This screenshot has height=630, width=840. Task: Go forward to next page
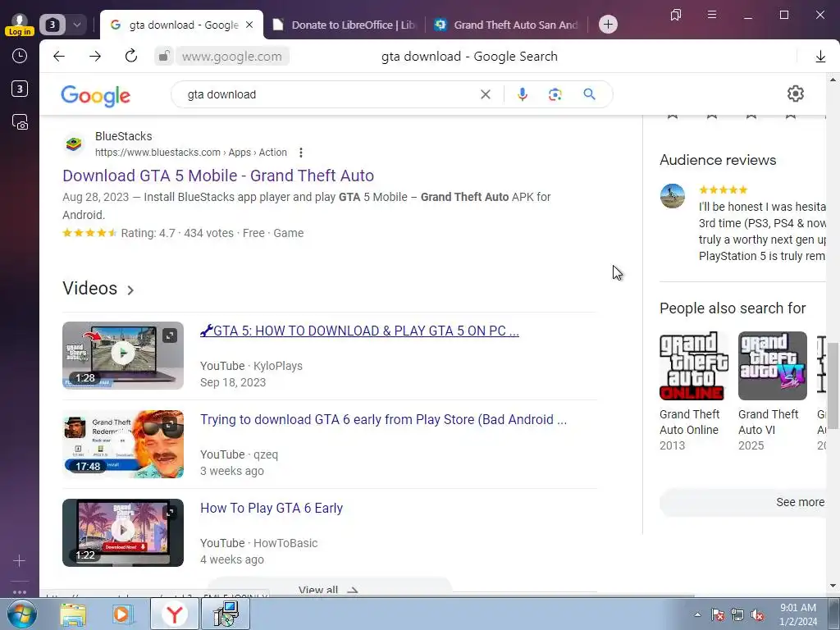[x=95, y=57]
